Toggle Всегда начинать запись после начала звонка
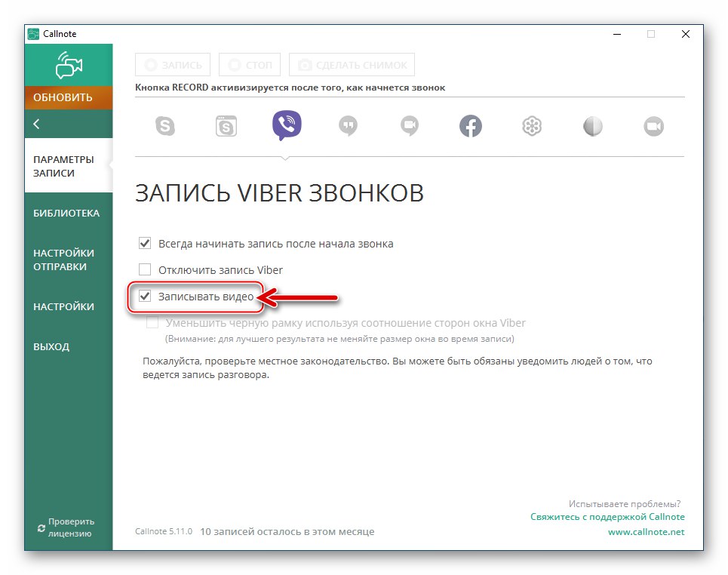This screenshot has width=728, height=575. tap(145, 244)
